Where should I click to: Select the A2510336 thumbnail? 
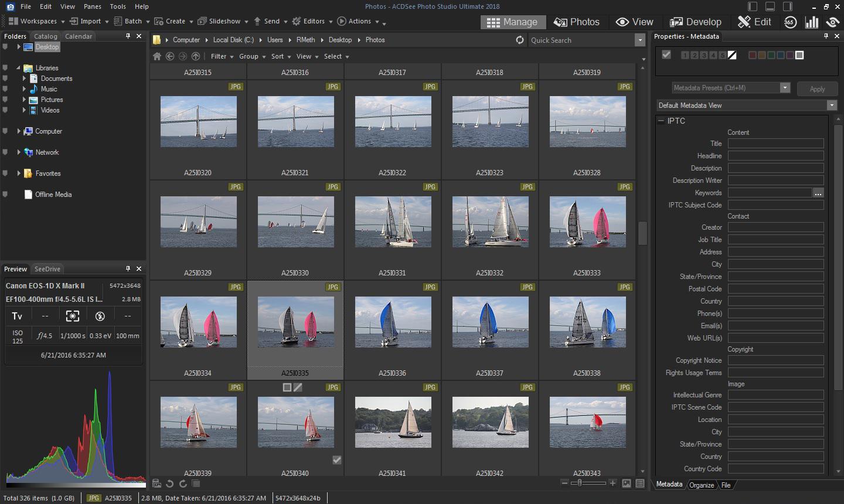point(393,322)
